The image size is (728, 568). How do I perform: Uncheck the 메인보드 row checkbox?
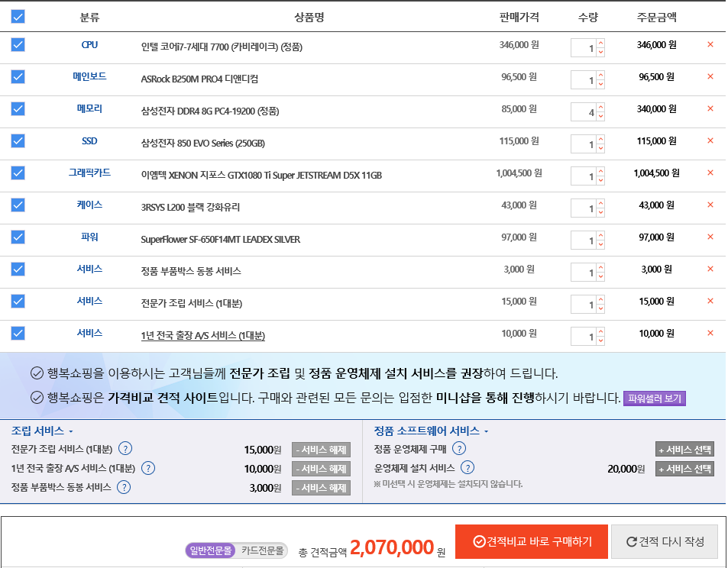(18, 76)
